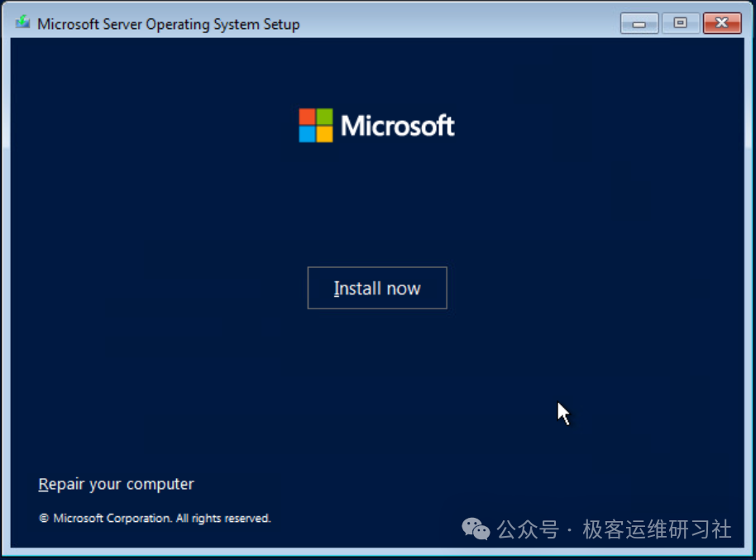
Task: Click the yellow square of the Microsoft logo
Action: click(327, 134)
